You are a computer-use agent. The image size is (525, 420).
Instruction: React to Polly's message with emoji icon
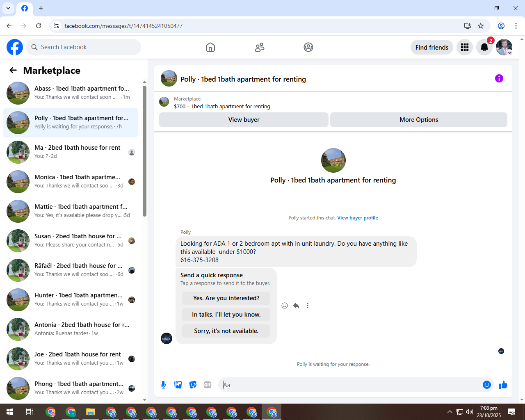pyautogui.click(x=285, y=306)
